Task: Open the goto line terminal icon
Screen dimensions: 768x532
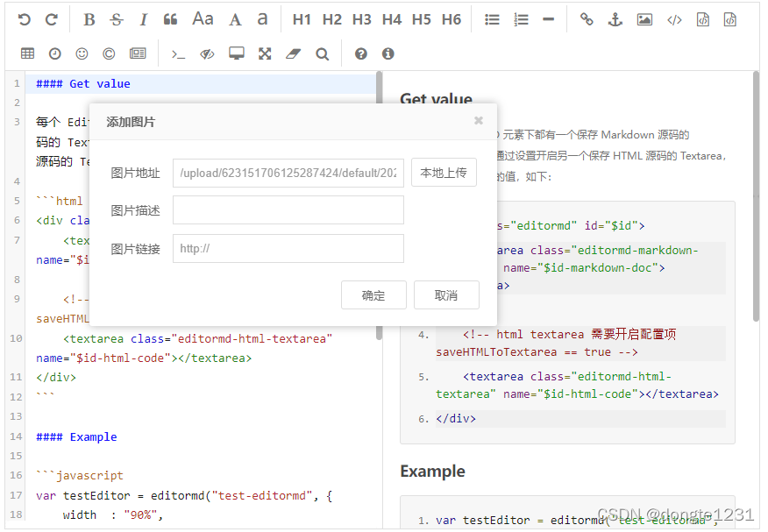Action: (x=178, y=53)
